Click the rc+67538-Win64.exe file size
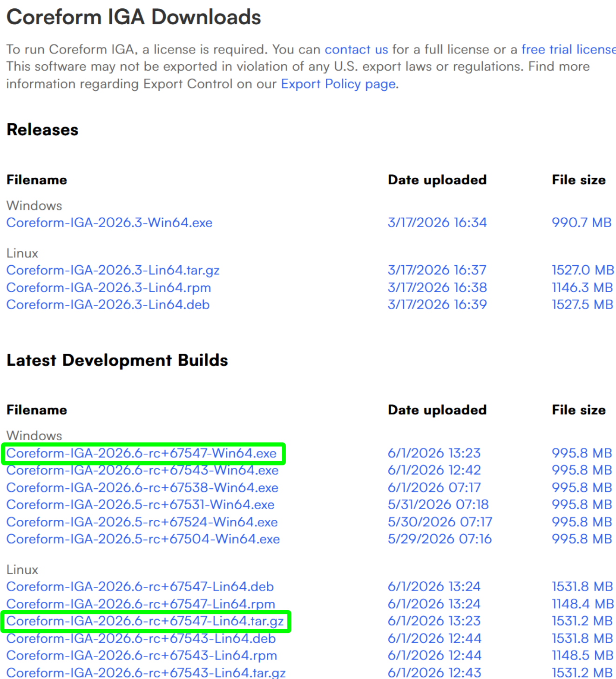616x679 pixels. click(x=582, y=488)
